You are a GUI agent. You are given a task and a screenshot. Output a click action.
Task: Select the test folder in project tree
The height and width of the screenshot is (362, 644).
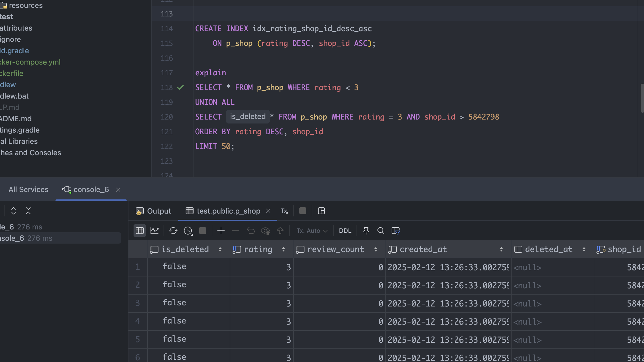[x=7, y=17]
